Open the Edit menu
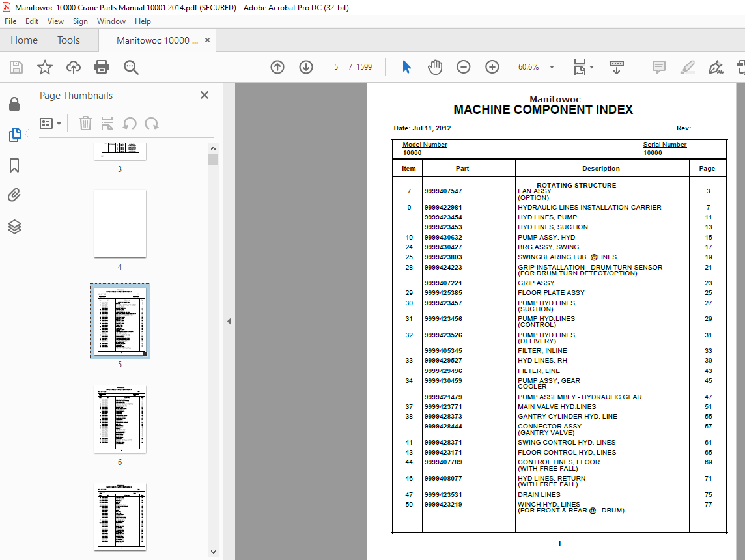This screenshot has width=745, height=560. tap(32, 21)
